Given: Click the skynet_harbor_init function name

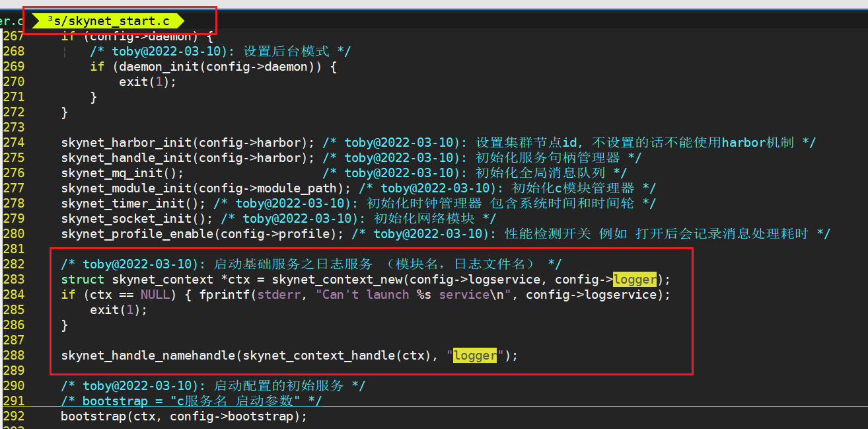Looking at the screenshot, I should [x=126, y=142].
